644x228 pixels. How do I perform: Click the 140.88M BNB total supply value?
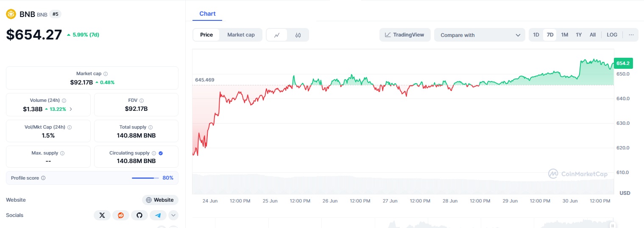click(136, 135)
